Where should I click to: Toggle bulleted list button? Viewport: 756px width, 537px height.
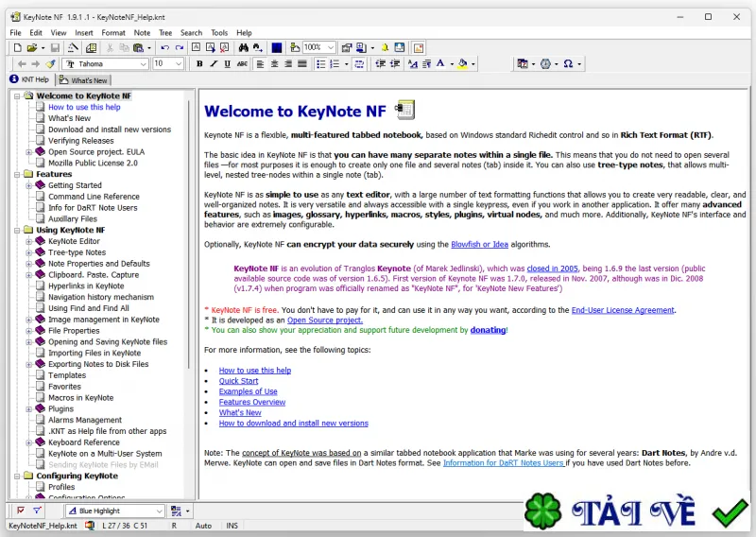(320, 63)
